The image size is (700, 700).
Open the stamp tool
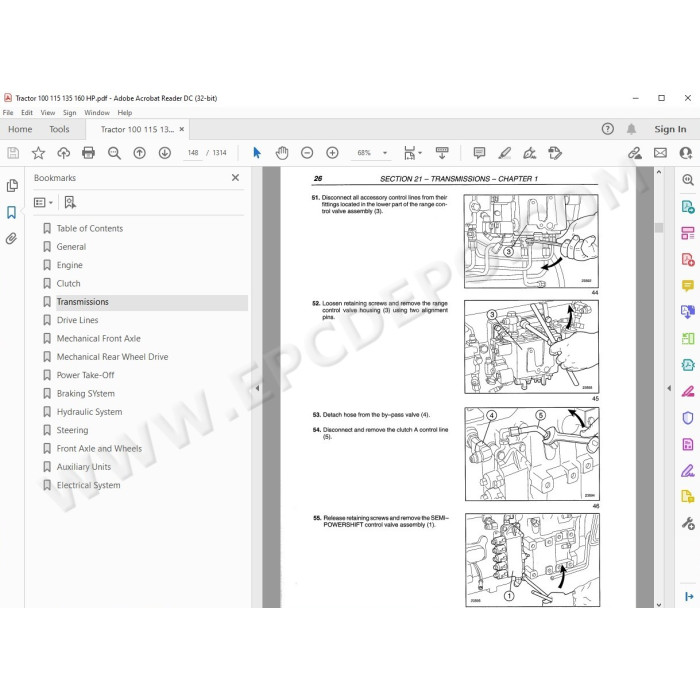pyautogui.click(x=555, y=153)
